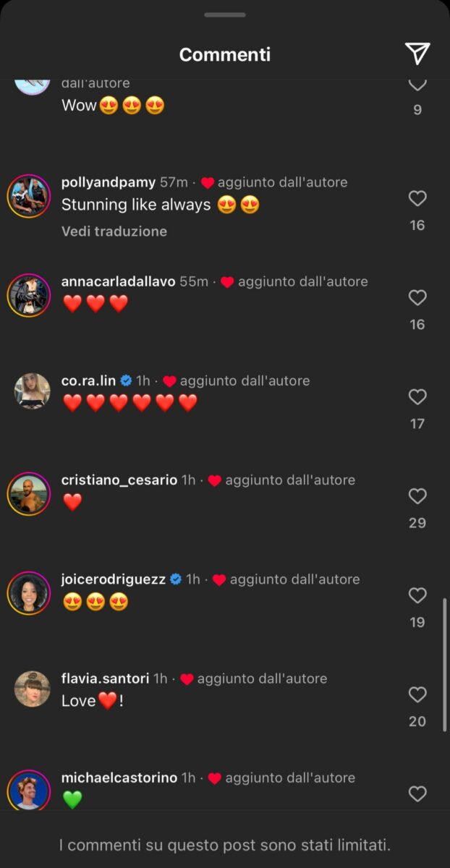Like pollyandpamy's comment with the heart
The image size is (450, 868).
pyautogui.click(x=417, y=198)
